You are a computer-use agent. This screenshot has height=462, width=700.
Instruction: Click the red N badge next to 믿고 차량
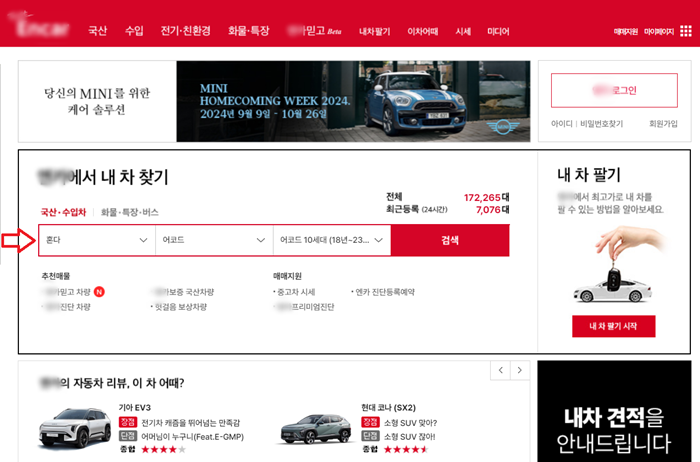coord(99,292)
